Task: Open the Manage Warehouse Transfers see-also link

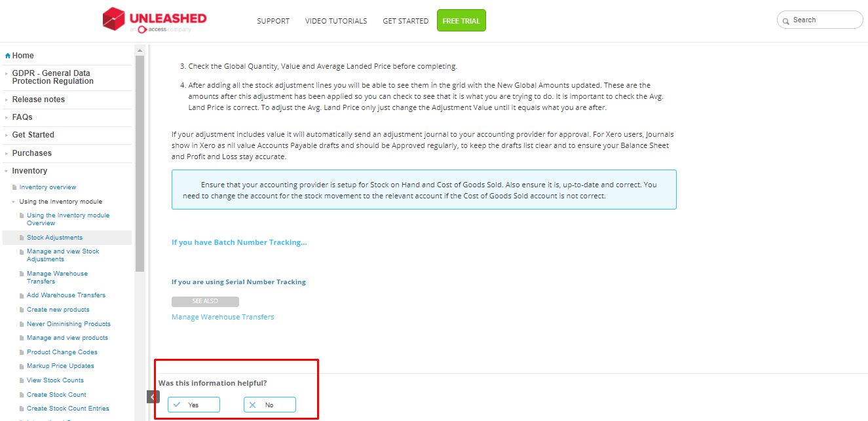Action: 223,317
